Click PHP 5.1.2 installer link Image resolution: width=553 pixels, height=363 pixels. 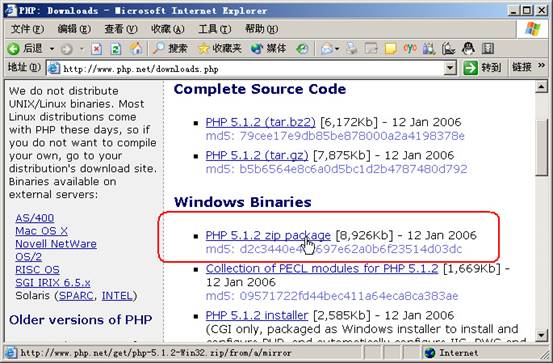click(x=257, y=315)
